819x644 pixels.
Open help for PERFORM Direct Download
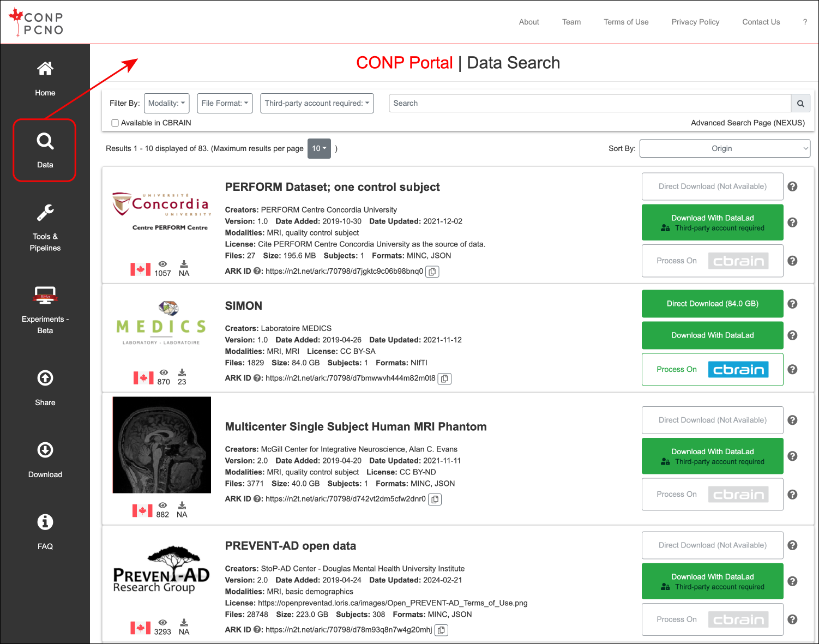tap(793, 186)
